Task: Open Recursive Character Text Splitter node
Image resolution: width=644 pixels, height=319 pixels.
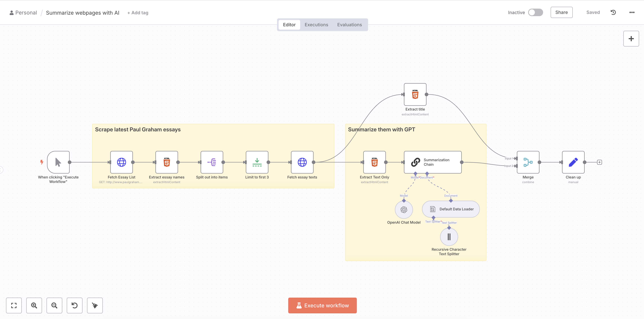Action: coord(449,237)
